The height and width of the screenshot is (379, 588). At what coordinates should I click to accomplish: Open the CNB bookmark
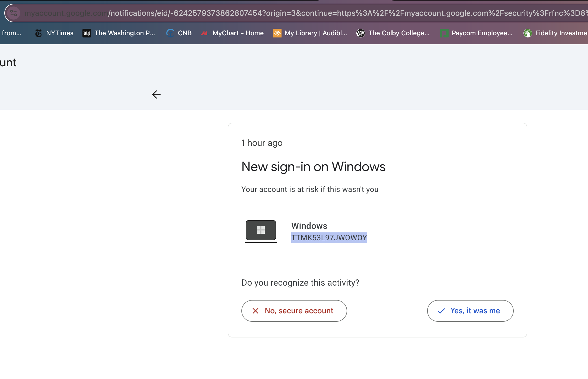[179, 33]
